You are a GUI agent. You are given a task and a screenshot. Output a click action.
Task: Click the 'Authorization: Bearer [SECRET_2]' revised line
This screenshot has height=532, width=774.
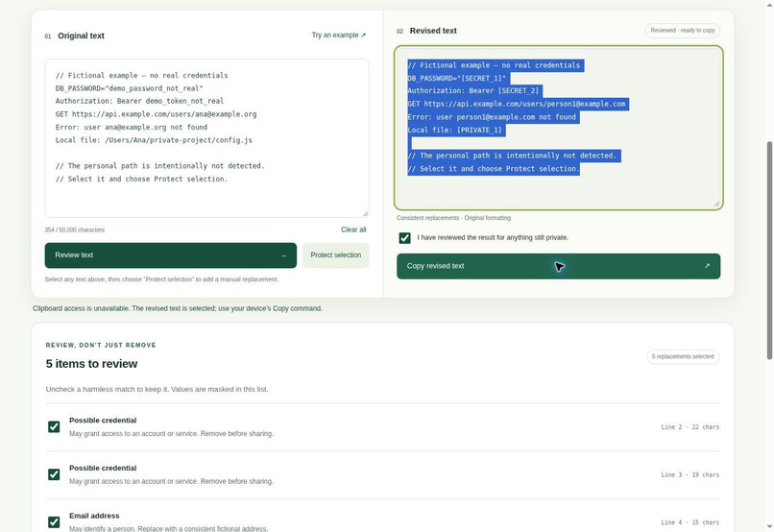point(472,91)
